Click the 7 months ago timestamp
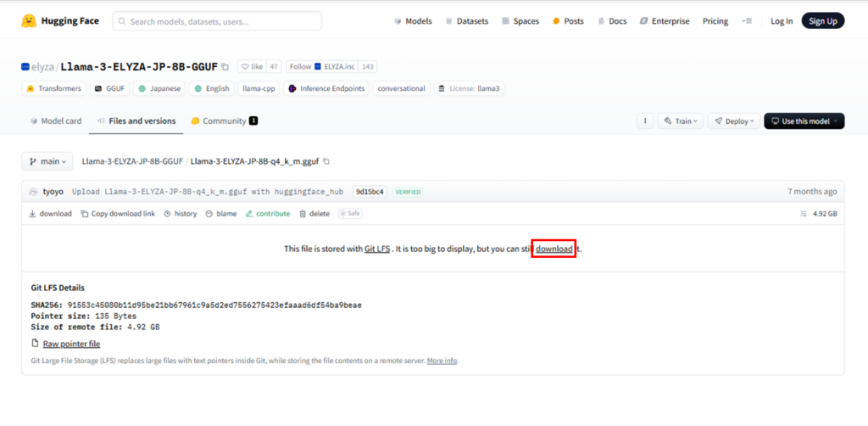The height and width of the screenshot is (426, 868). tap(812, 192)
